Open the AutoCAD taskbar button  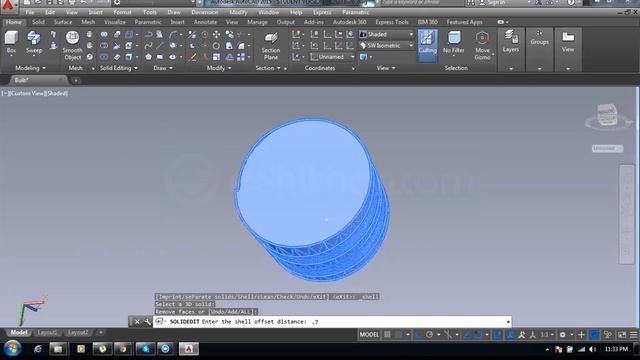point(189,349)
